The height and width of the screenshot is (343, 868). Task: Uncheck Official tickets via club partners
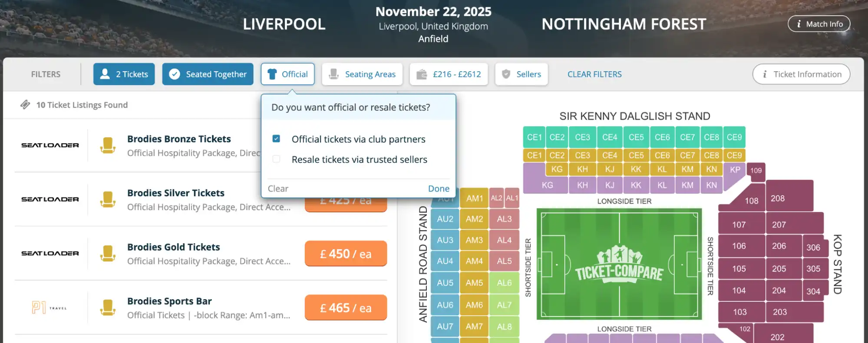pos(276,139)
